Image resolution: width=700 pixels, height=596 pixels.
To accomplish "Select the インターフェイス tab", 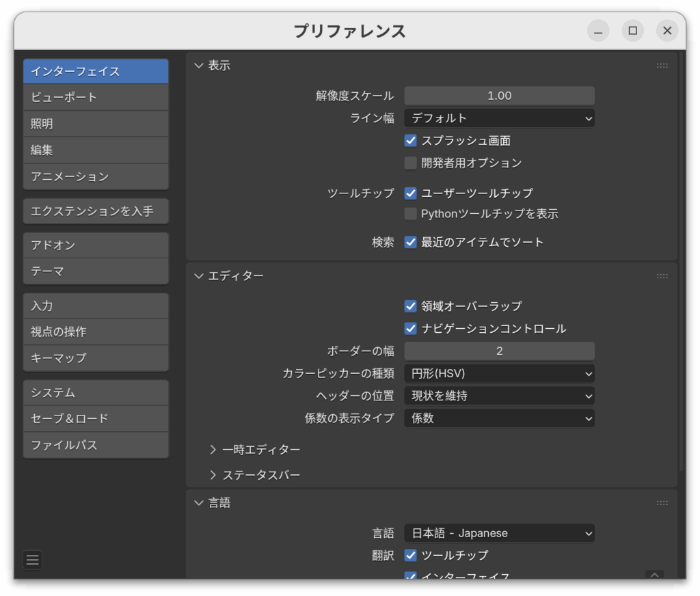I will click(96, 72).
